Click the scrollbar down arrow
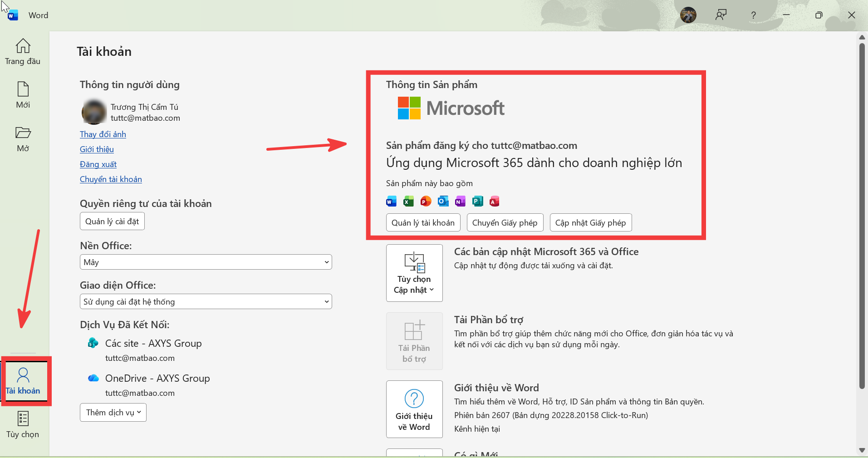 (862, 450)
